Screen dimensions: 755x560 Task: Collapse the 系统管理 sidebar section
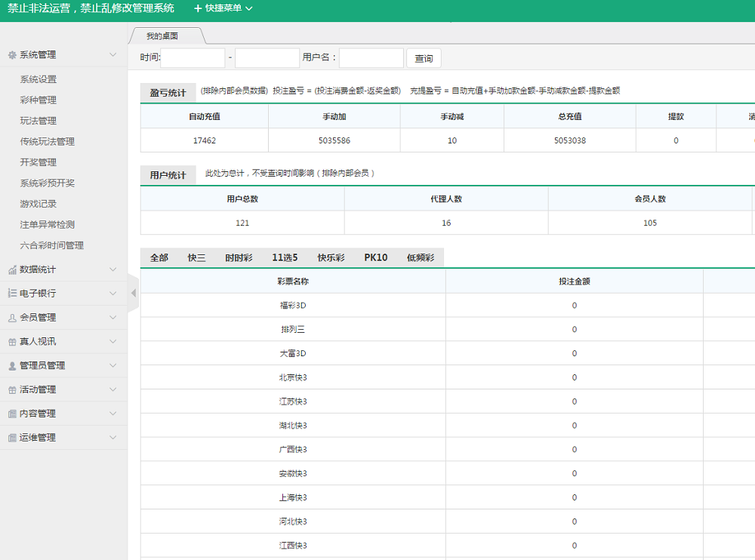pos(63,54)
